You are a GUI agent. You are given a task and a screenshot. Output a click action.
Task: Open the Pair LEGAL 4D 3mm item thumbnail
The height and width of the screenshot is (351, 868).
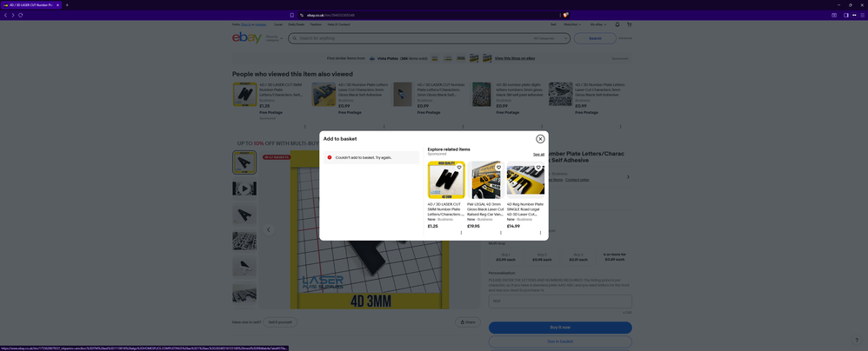pos(485,181)
